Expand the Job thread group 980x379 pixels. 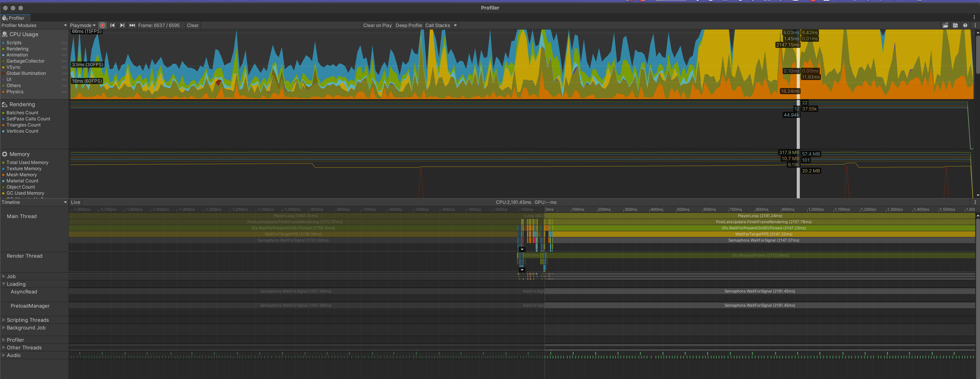pos(4,276)
